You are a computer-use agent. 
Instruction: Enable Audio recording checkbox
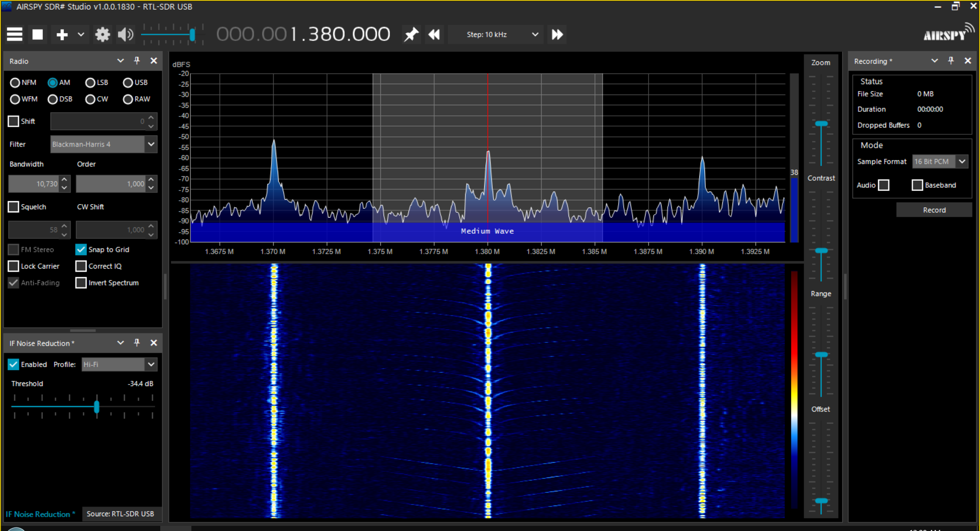pos(884,185)
